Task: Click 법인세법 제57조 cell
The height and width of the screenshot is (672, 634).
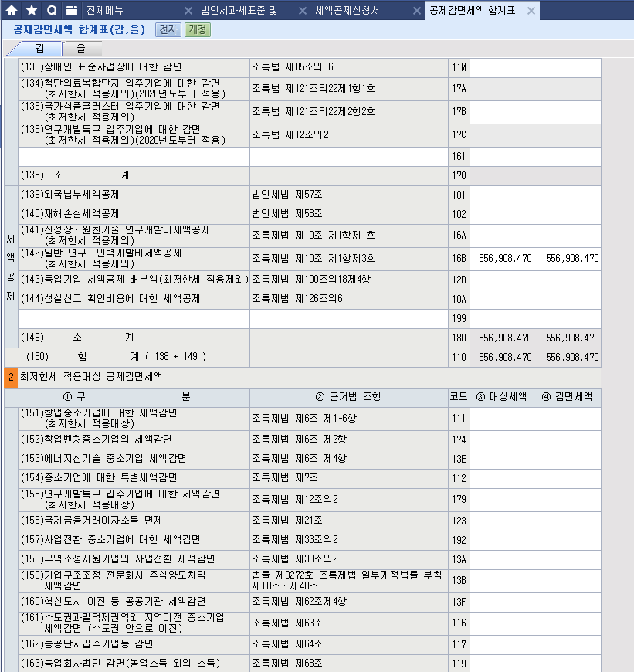Action: tap(349, 195)
